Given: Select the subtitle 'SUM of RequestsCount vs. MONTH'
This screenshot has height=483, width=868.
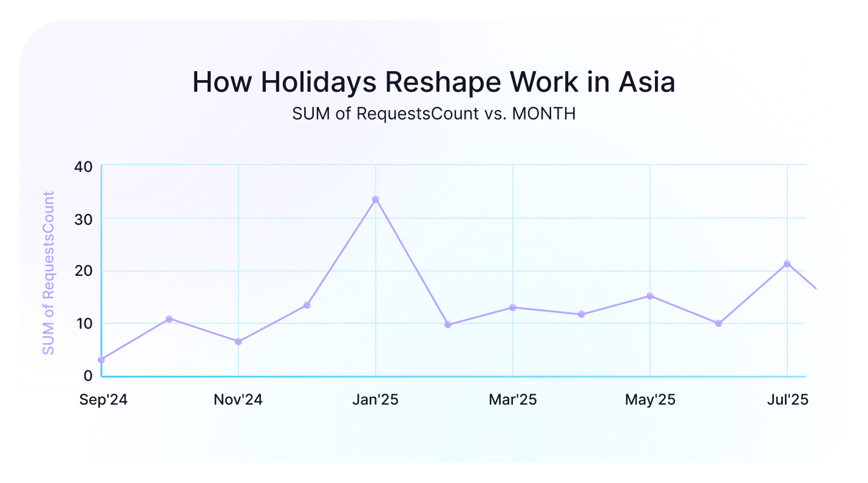Looking at the screenshot, I should click(433, 114).
